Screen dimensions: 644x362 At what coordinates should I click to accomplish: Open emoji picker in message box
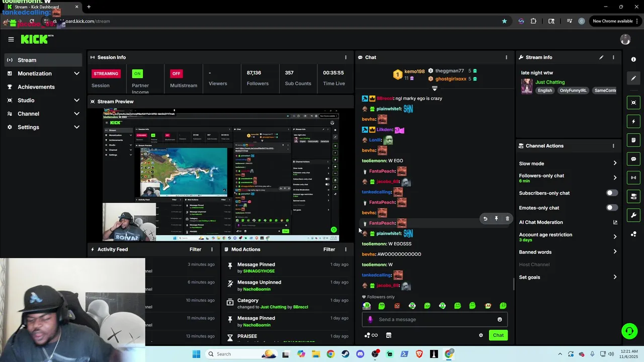[500, 319]
